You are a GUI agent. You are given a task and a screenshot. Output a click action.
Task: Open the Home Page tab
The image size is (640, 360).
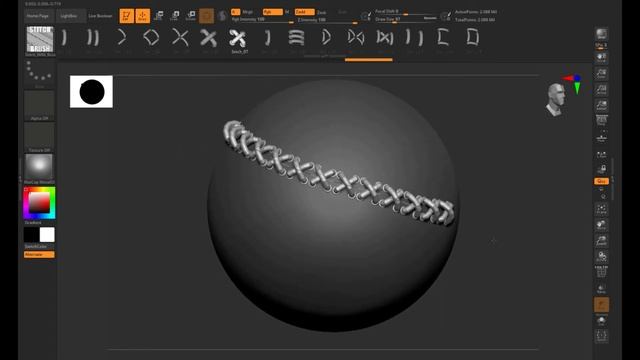38,16
